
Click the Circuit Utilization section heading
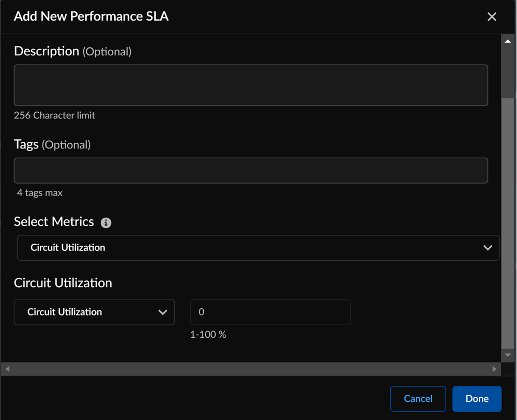63,283
